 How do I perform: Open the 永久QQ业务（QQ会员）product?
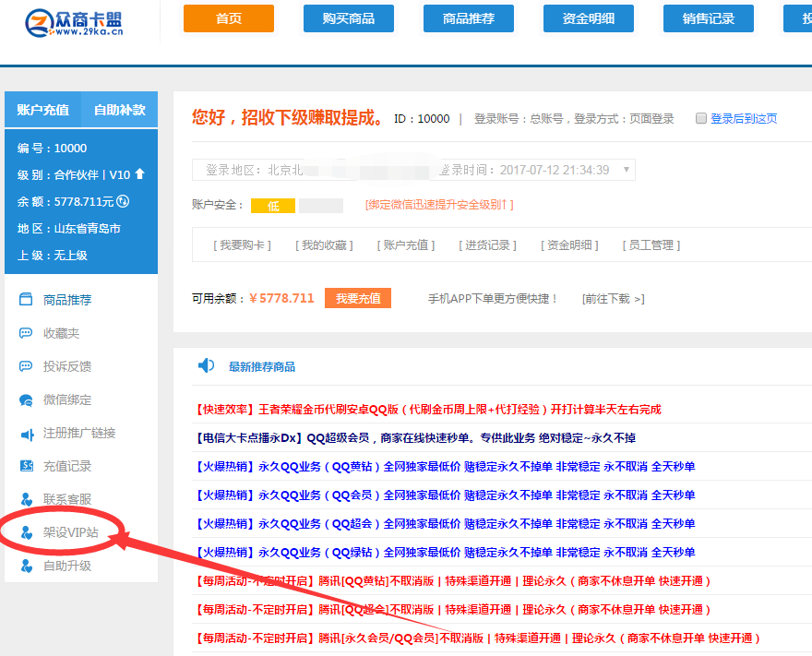(445, 495)
